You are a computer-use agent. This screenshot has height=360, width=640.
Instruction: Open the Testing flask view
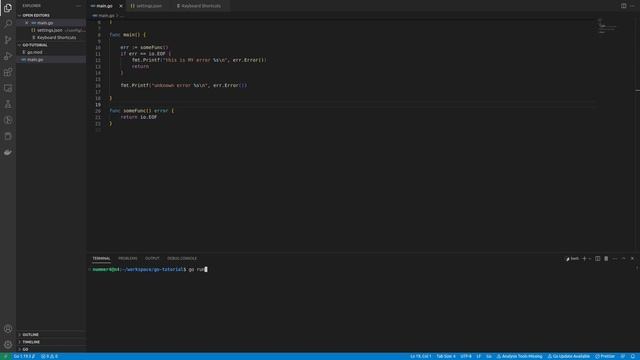(8, 104)
